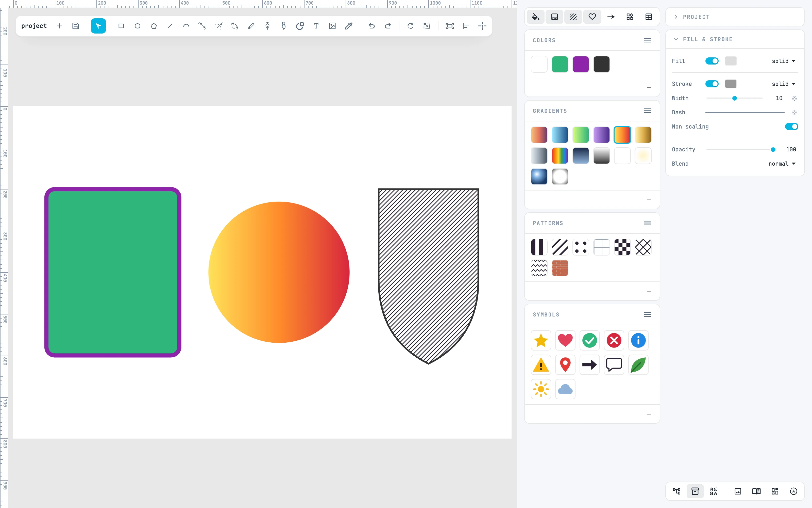The width and height of the screenshot is (812, 508).
Task: Disable the Non scaling toggle
Action: [791, 127]
